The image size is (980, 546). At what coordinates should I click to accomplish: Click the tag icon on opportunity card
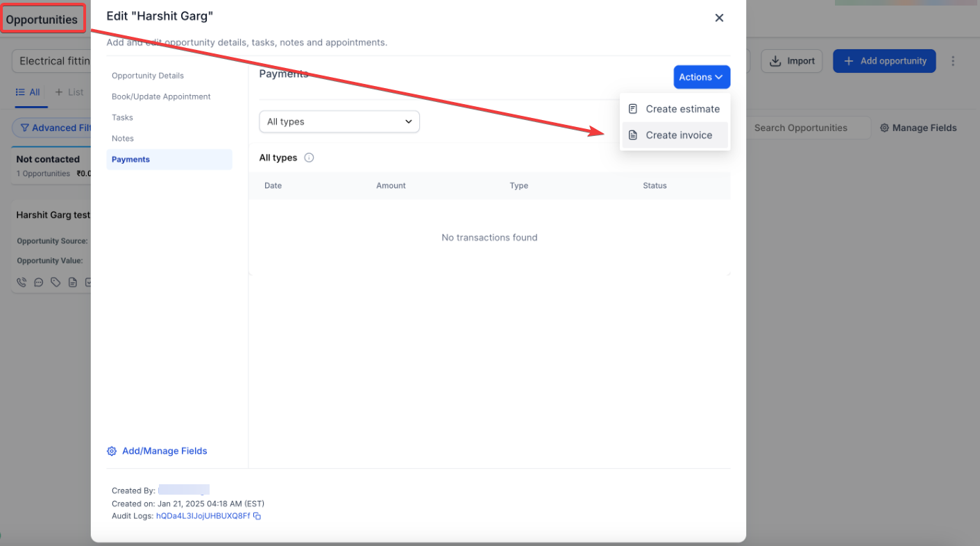coord(56,282)
